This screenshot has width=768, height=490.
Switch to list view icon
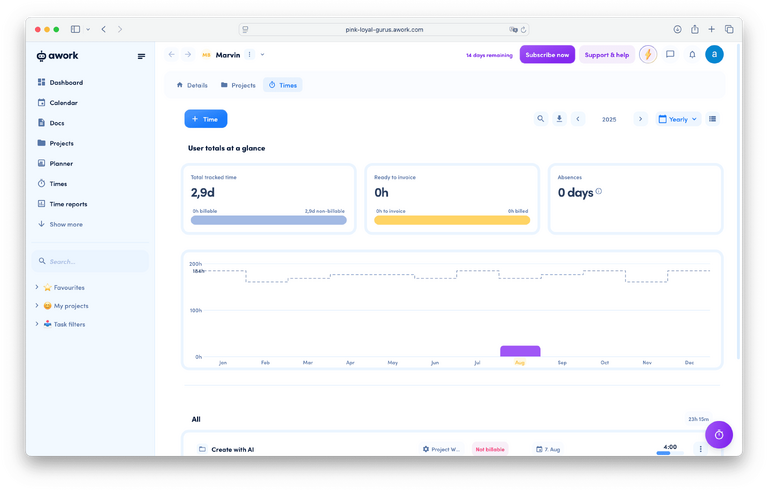[712, 119]
